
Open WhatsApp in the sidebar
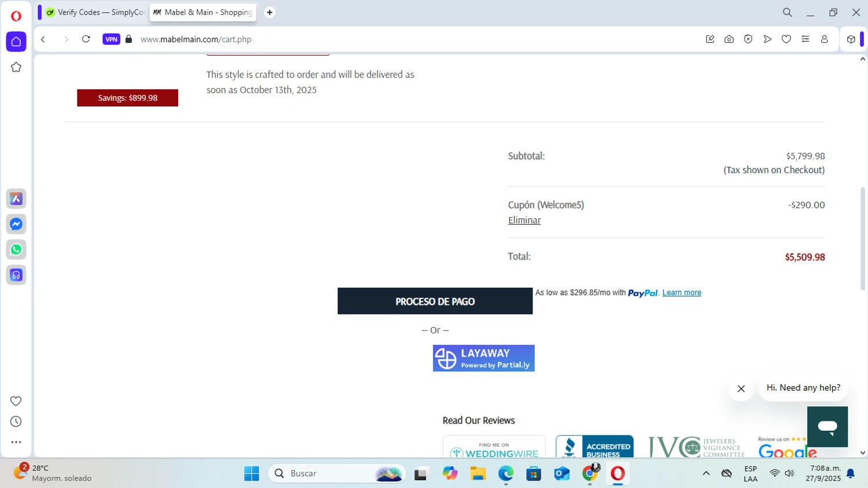click(16, 249)
